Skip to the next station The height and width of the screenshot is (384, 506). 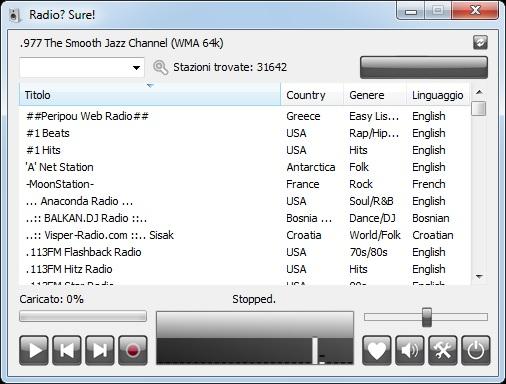click(100, 350)
